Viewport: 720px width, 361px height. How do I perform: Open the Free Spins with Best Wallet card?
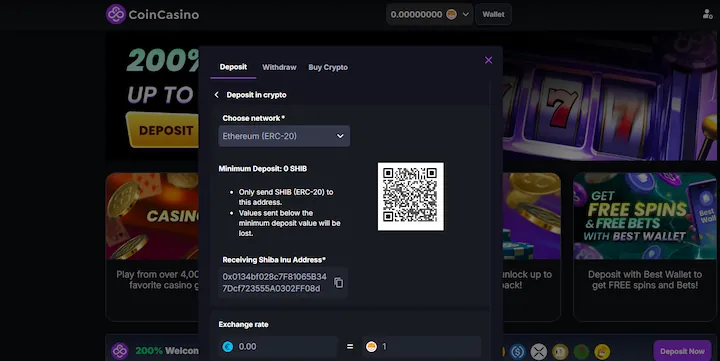(645, 216)
